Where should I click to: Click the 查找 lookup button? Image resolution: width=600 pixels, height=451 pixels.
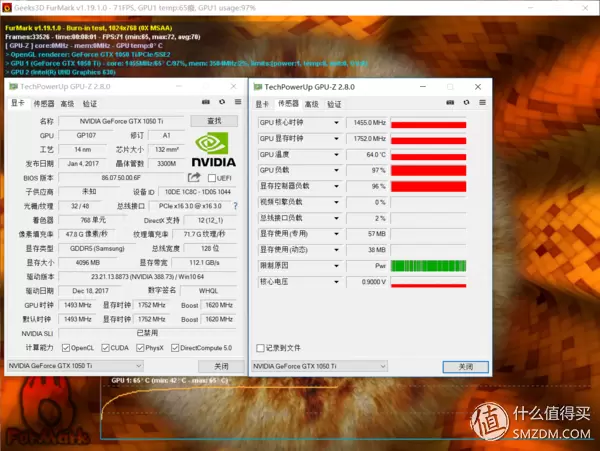pos(214,120)
